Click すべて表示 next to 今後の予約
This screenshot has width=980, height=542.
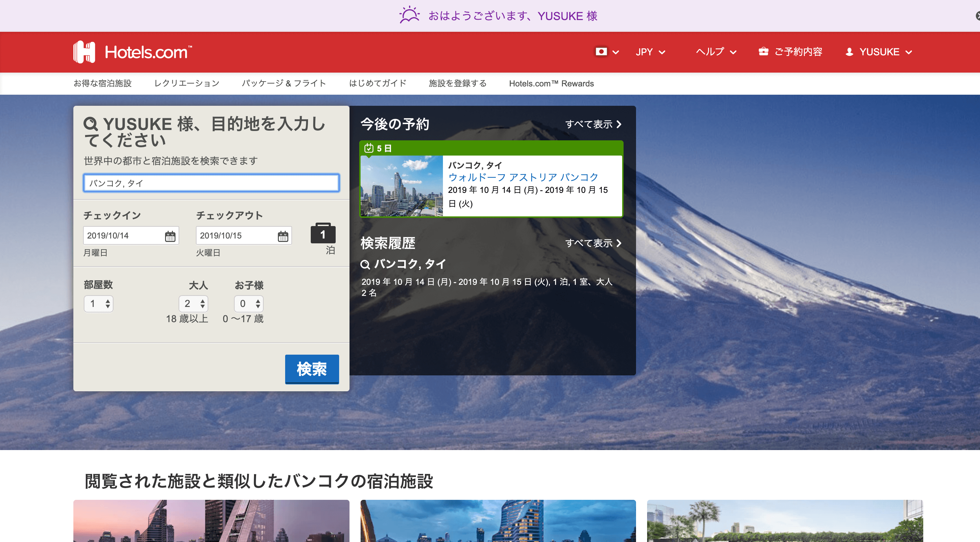590,124
